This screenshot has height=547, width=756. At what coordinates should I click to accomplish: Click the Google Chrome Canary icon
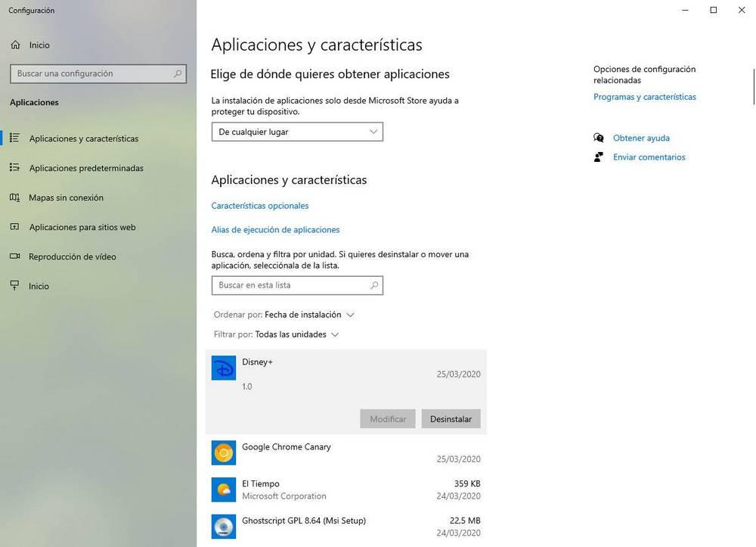click(224, 453)
